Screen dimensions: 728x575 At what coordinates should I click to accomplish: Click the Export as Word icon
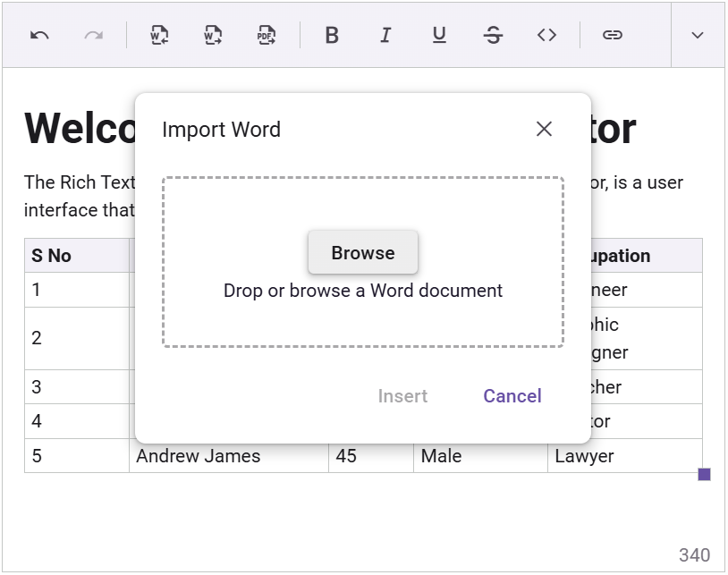[x=213, y=35]
